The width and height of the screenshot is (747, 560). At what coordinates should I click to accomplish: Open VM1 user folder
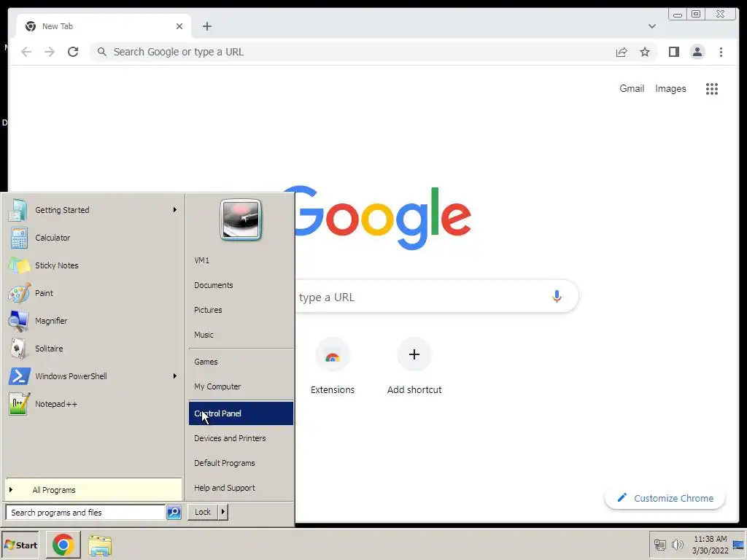coord(241,260)
